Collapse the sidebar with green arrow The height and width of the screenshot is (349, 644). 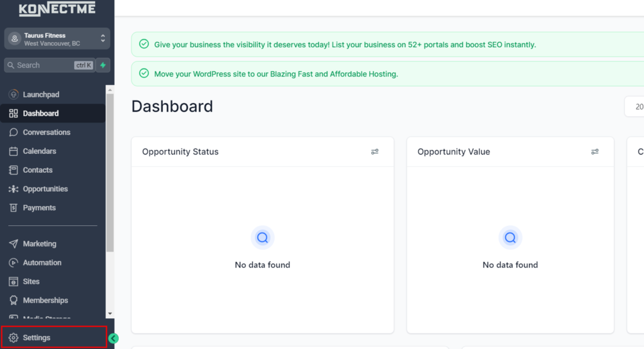(113, 338)
